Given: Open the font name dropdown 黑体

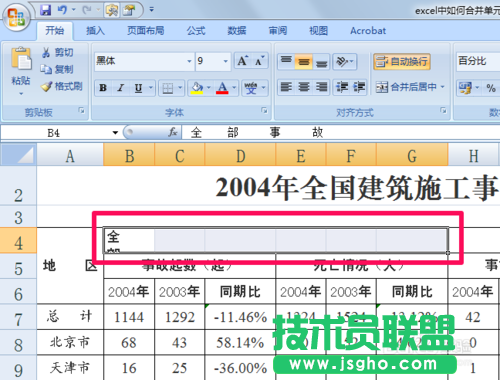Looking at the screenshot, I should pyautogui.click(x=189, y=61).
